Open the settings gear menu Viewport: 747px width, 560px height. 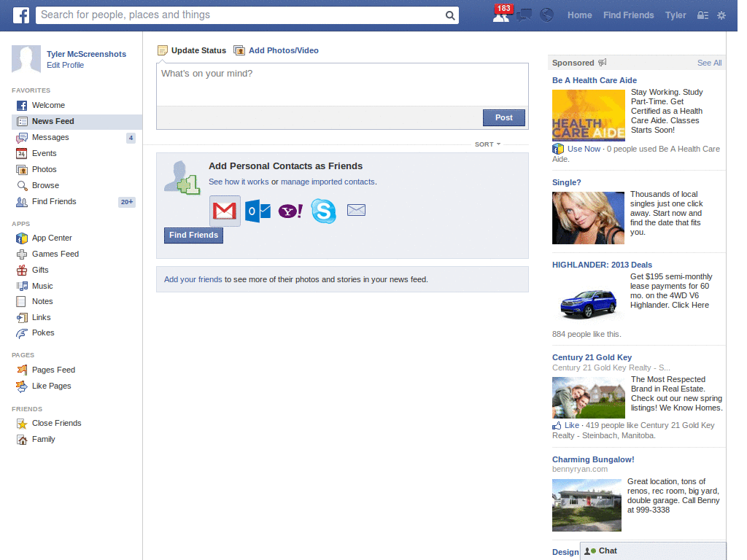(721, 15)
